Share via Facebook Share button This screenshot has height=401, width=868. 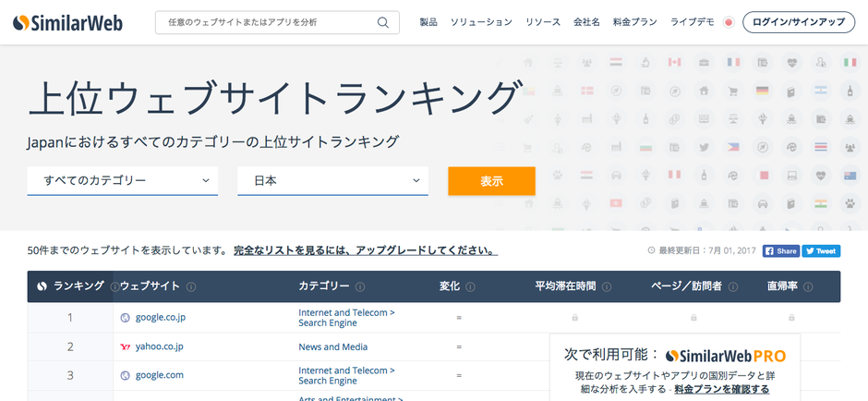tap(781, 251)
